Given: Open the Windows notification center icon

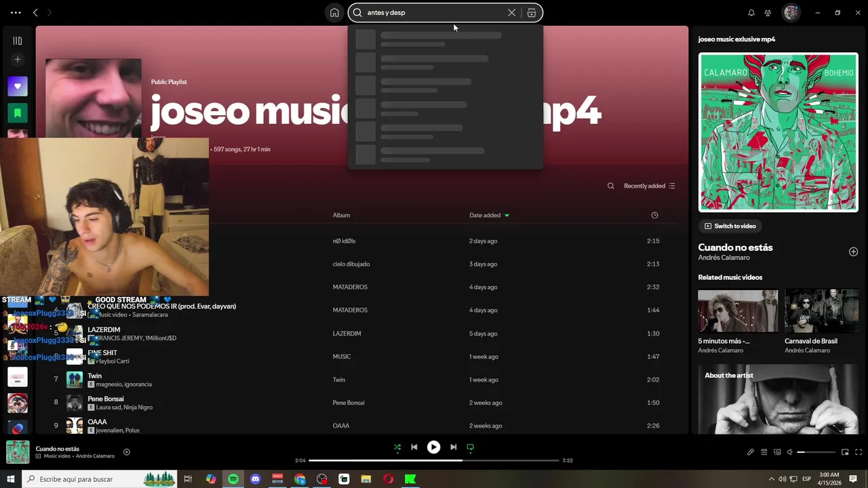Looking at the screenshot, I should [853, 479].
